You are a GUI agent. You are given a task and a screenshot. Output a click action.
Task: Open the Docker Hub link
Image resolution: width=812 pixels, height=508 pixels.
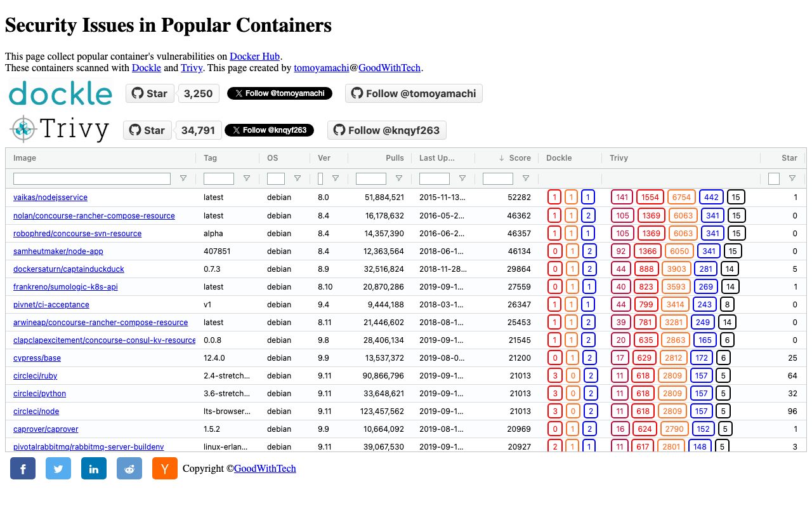[x=254, y=57]
